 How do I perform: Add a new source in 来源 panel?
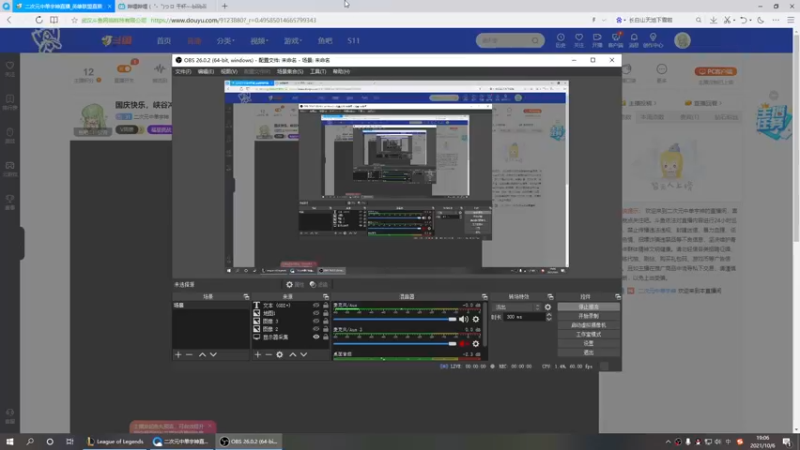point(258,355)
